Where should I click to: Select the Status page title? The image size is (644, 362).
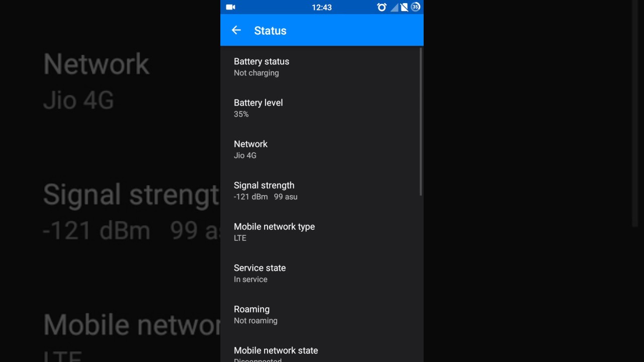(x=270, y=31)
